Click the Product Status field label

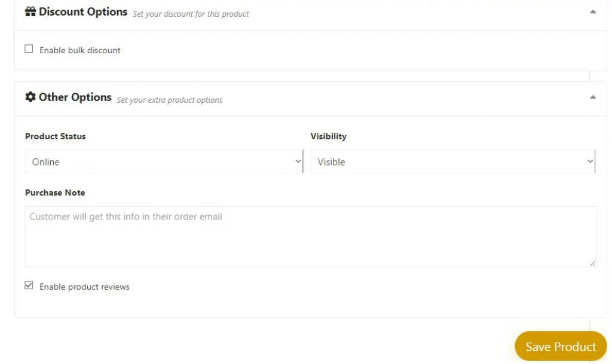click(56, 136)
